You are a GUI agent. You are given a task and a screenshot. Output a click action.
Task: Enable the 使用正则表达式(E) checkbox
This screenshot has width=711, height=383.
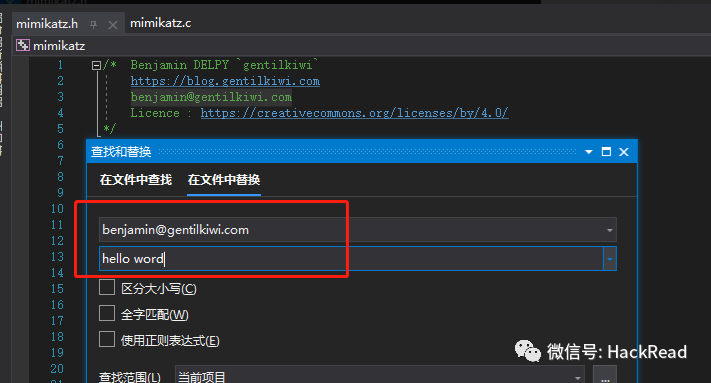(107, 339)
